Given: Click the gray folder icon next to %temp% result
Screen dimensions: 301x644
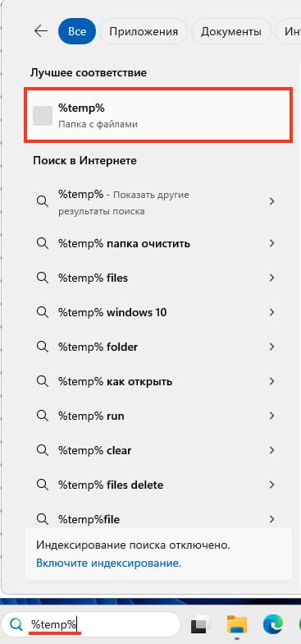Looking at the screenshot, I should [x=43, y=115].
